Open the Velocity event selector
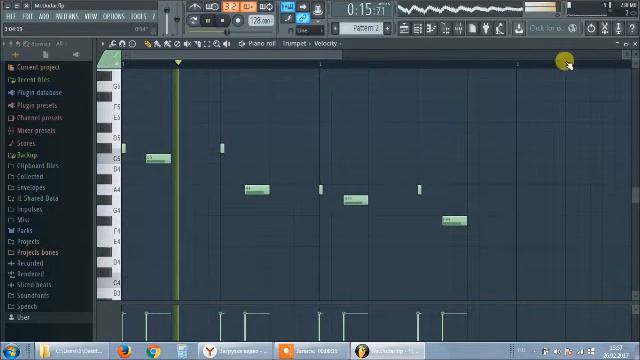 (x=325, y=44)
